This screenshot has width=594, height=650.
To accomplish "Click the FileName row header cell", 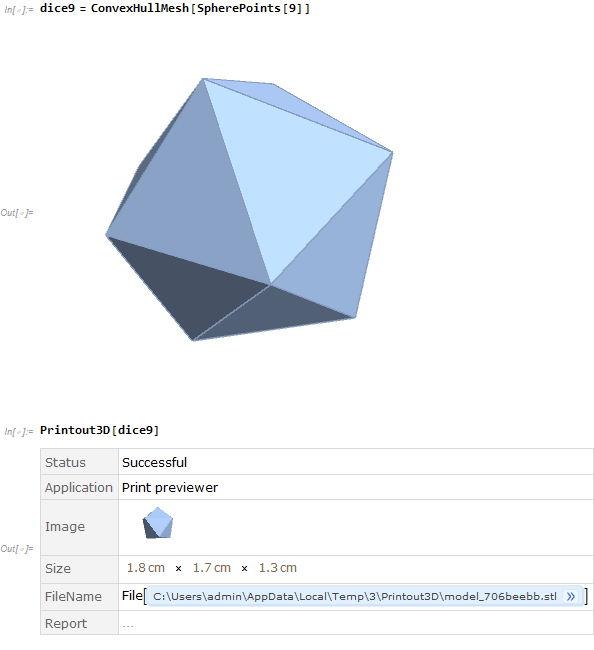I will (x=79, y=597).
